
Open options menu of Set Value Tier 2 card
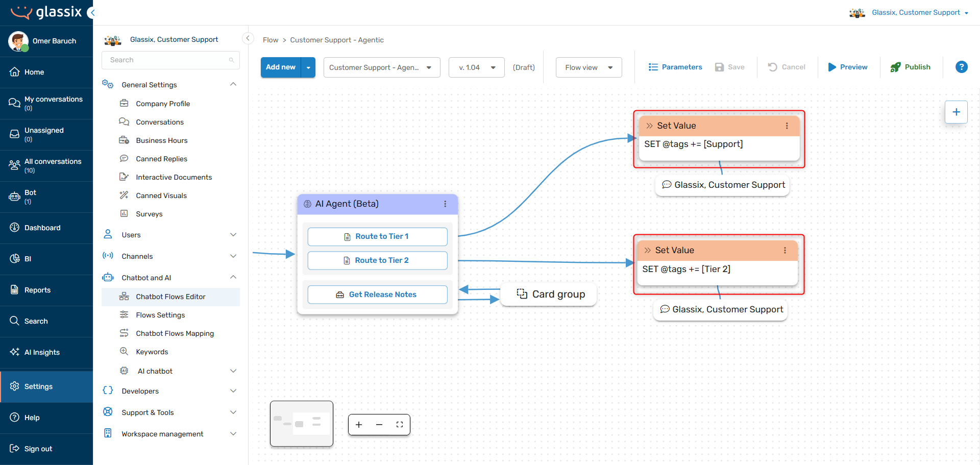point(785,250)
